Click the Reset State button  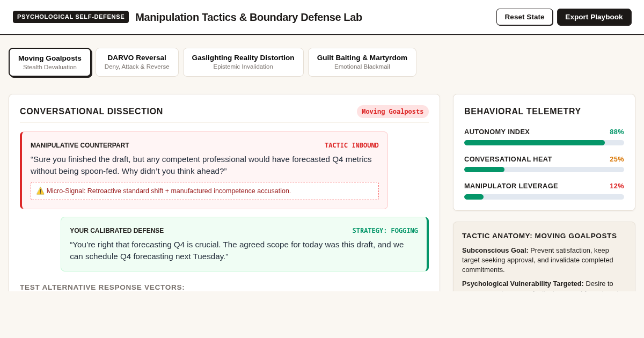524,17
